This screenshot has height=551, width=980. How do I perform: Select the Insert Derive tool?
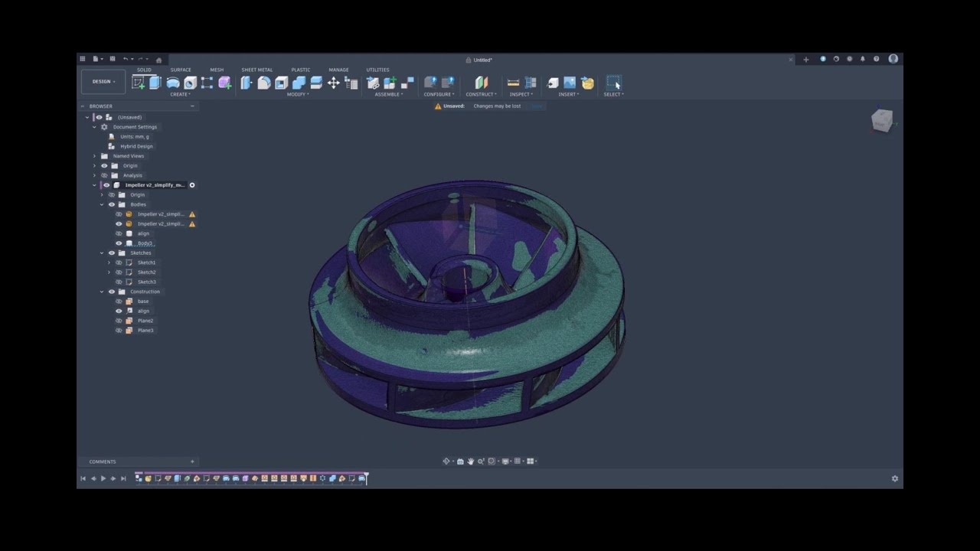tap(553, 83)
